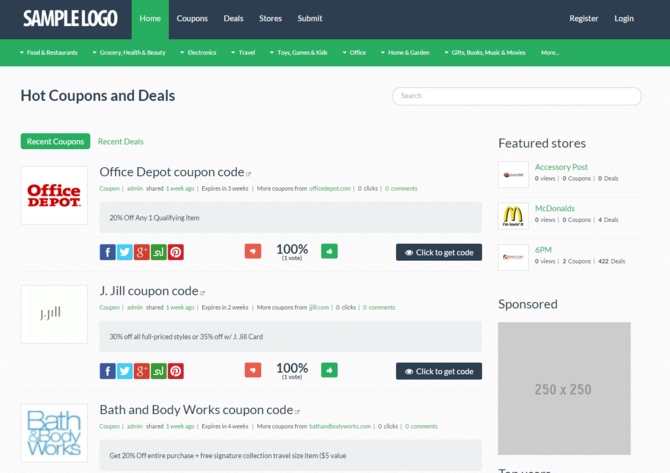Open Submit in top navigation
The height and width of the screenshot is (473, 670).
(x=310, y=19)
